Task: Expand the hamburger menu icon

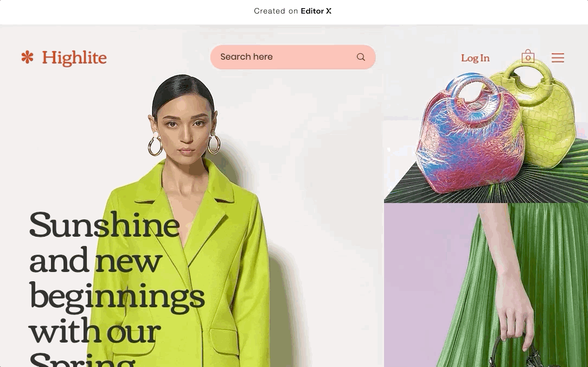Action: [558, 58]
